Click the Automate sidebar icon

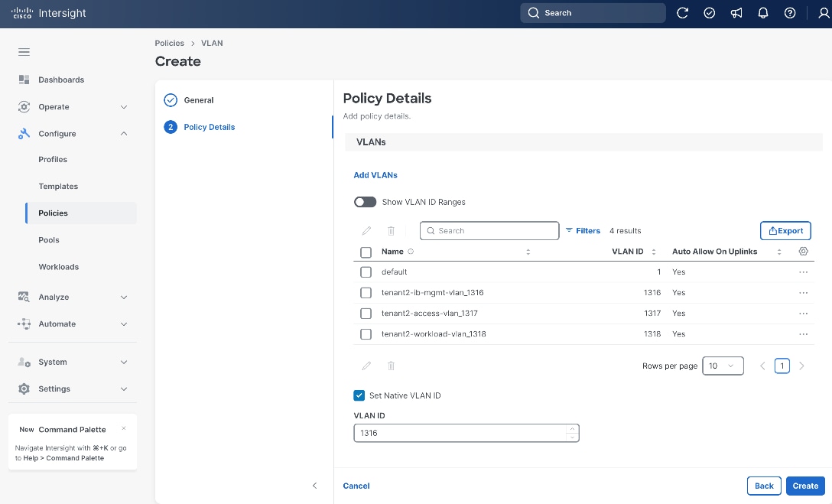24,324
